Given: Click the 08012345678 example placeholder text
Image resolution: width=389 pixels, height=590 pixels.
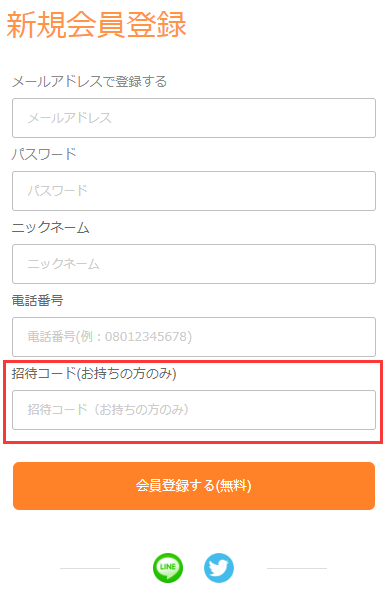Looking at the screenshot, I should pos(146,336).
